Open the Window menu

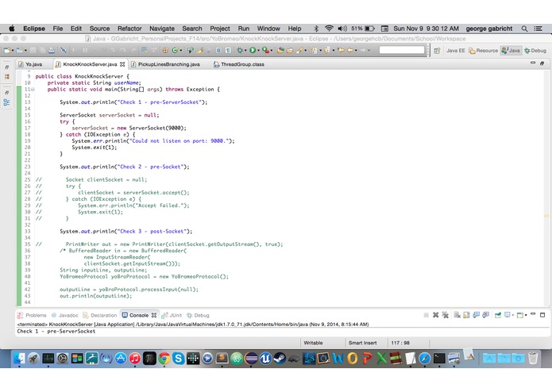tap(268, 29)
